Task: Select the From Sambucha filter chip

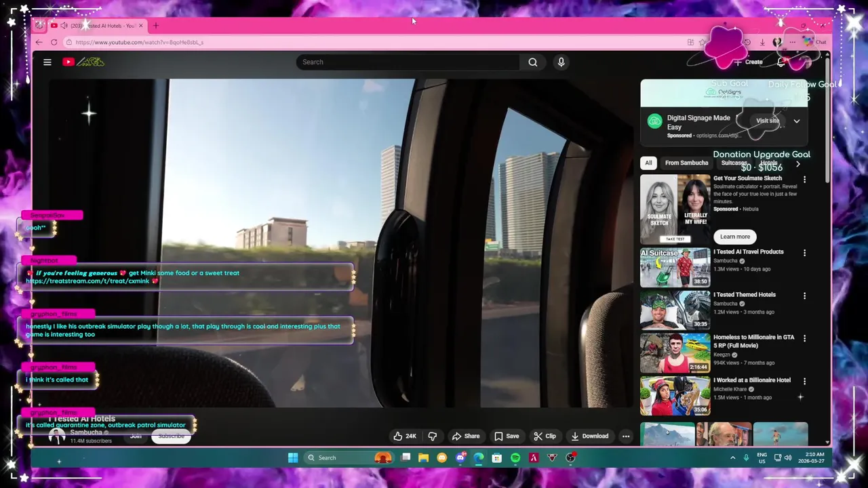Action: pyautogui.click(x=686, y=163)
